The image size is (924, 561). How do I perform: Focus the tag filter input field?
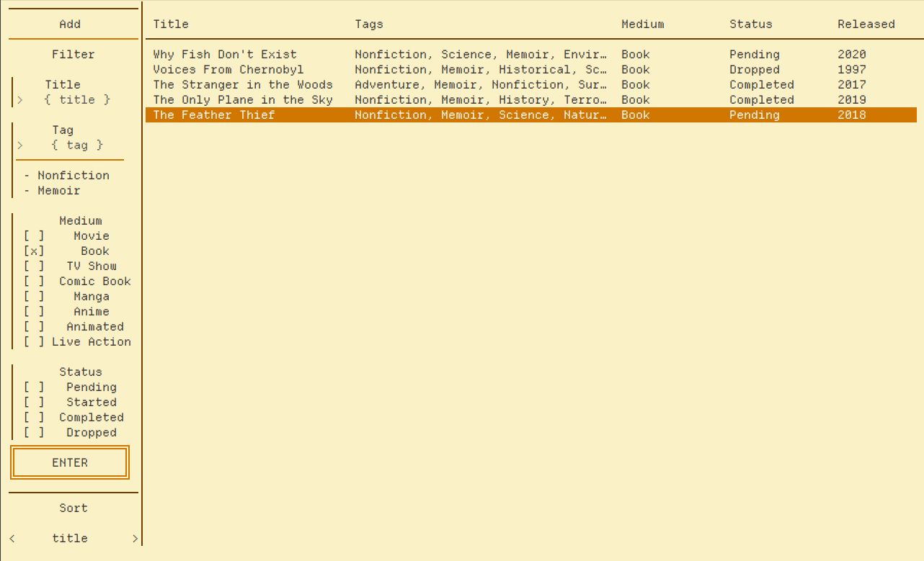tap(77, 145)
